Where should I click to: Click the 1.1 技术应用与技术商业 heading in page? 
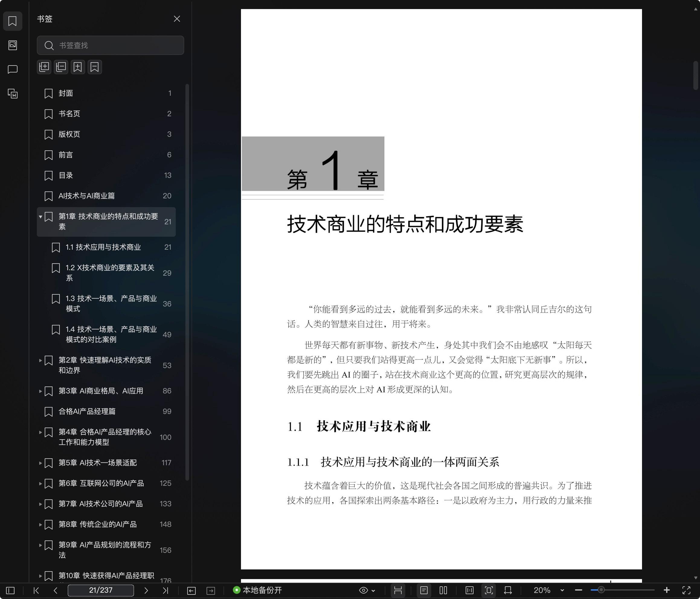click(359, 427)
